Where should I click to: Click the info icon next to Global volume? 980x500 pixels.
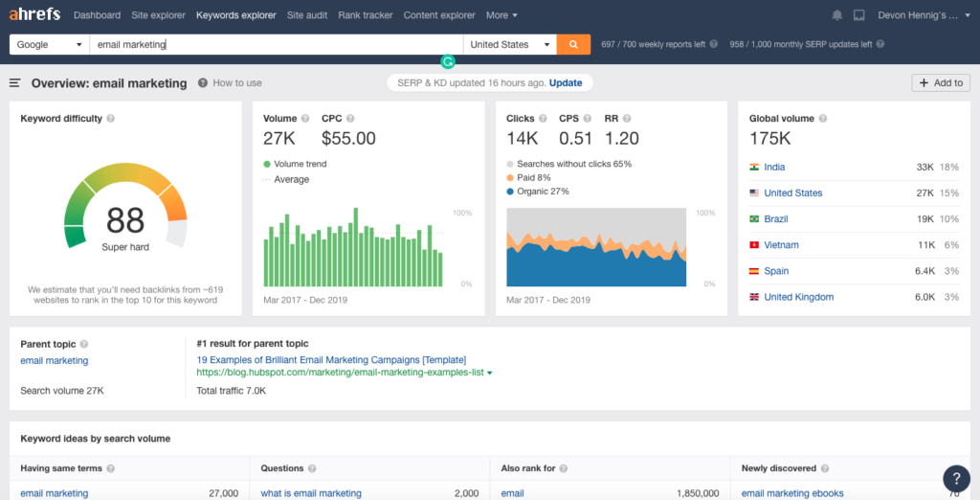click(824, 119)
